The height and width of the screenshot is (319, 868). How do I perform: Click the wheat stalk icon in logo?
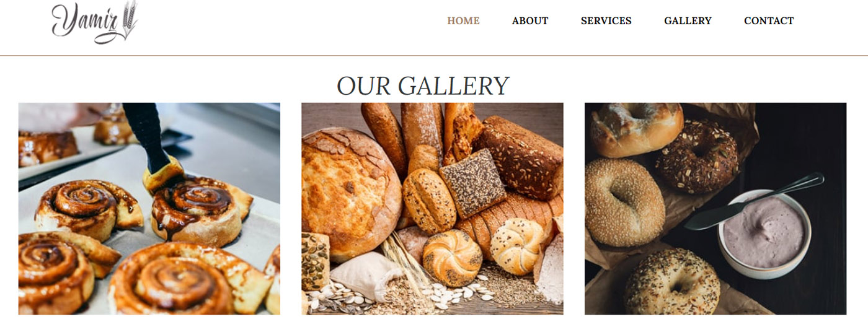tap(129, 19)
